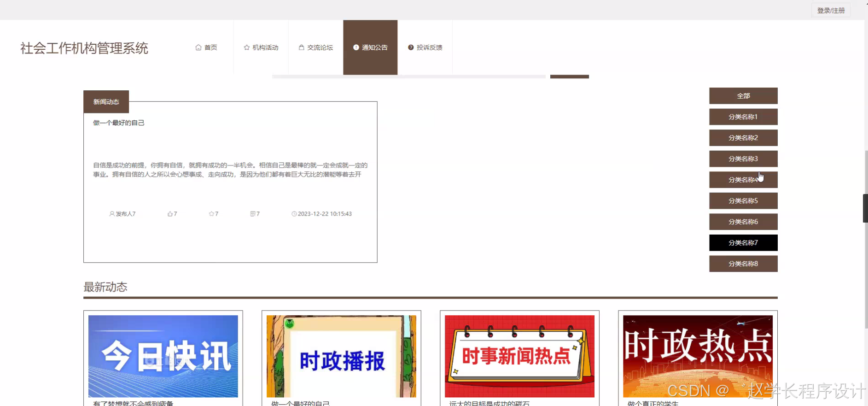Open the post title 做一个最好的自己
The image size is (868, 406).
pos(119,123)
